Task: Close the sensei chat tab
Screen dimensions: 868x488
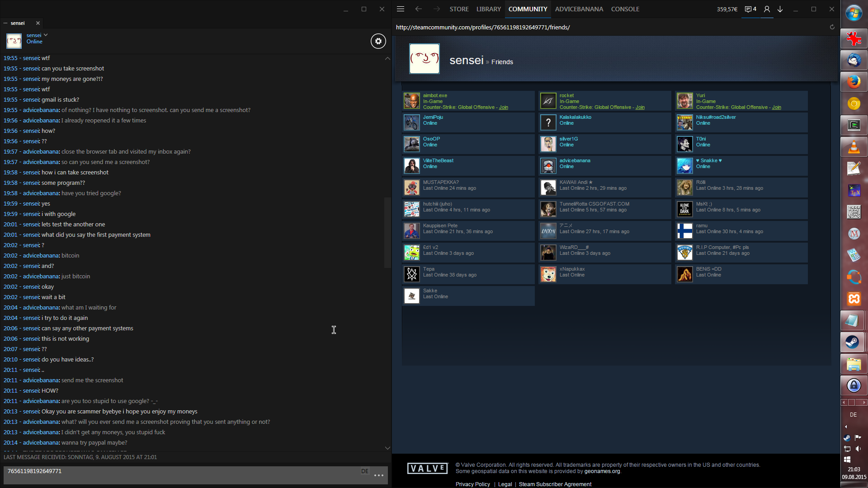Action: coord(38,23)
